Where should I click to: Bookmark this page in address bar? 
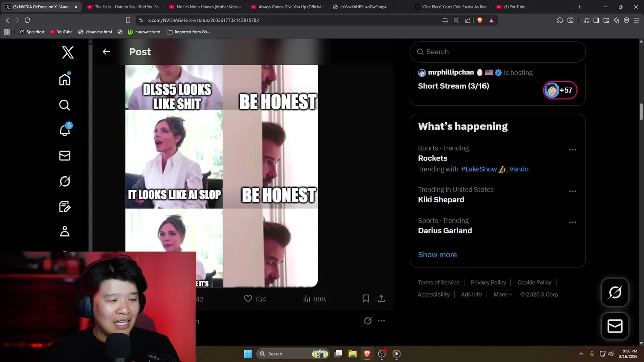click(x=128, y=20)
